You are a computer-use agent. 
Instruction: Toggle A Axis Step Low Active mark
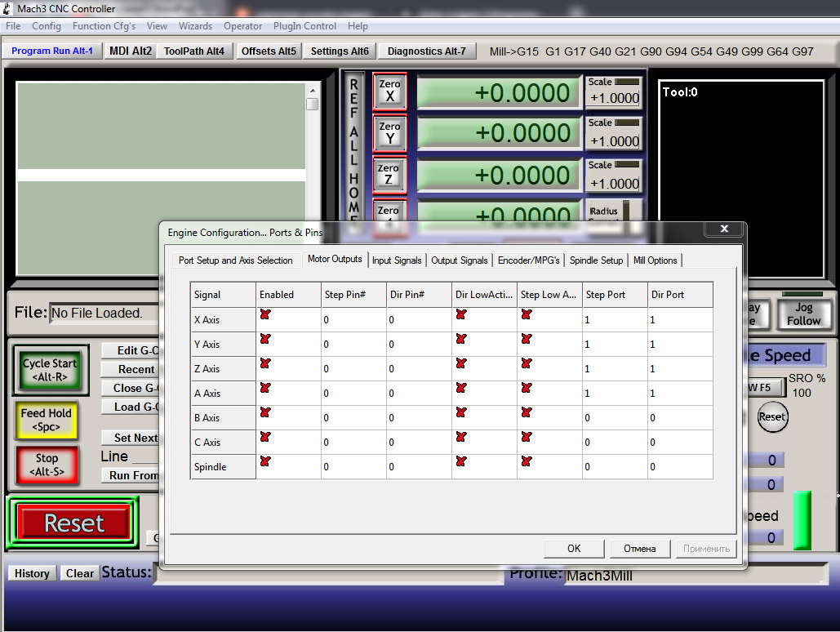tap(527, 388)
